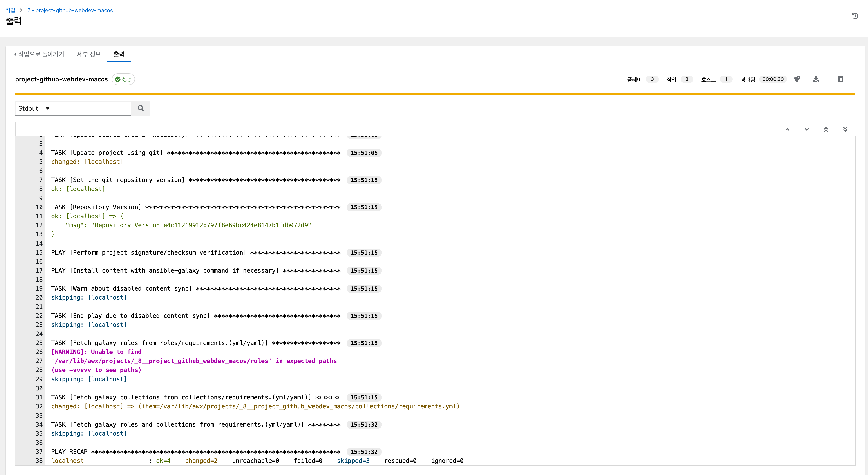Viewport: 868px width, 475px height.
Task: Jump to first output line double-chevron
Action: [826, 129]
